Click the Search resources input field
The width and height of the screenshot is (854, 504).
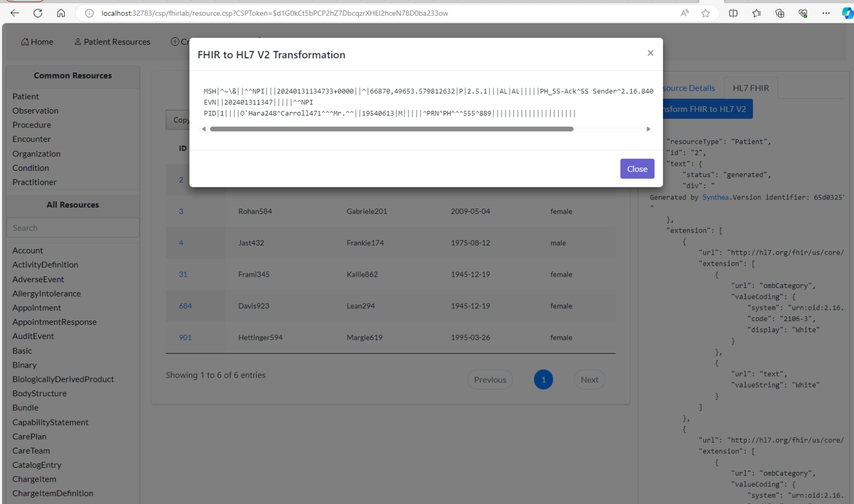tap(73, 228)
